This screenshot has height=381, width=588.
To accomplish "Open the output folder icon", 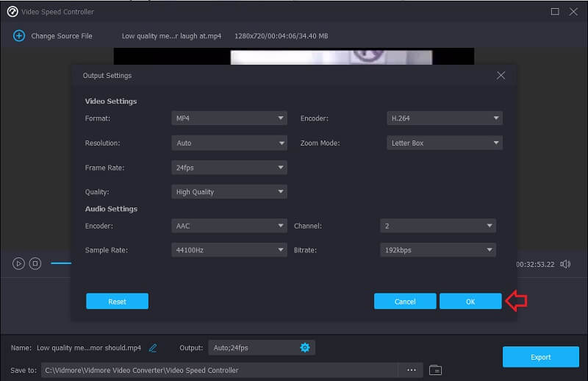I will click(435, 370).
